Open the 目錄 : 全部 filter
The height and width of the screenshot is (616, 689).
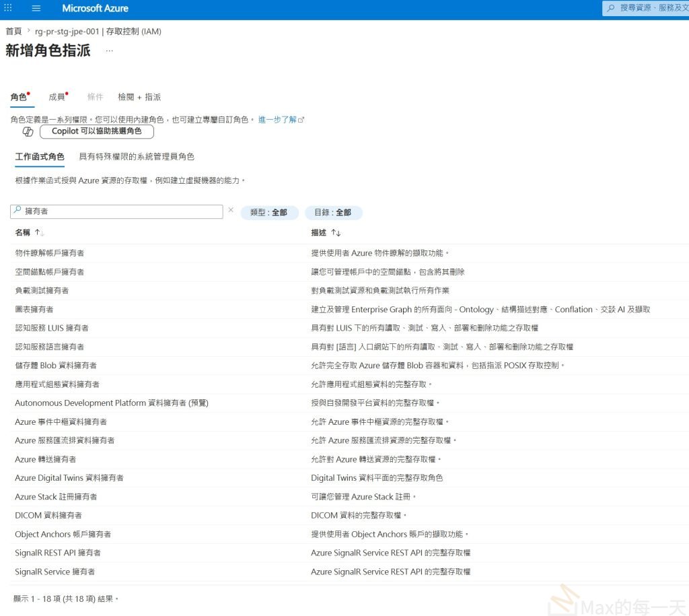click(x=333, y=212)
